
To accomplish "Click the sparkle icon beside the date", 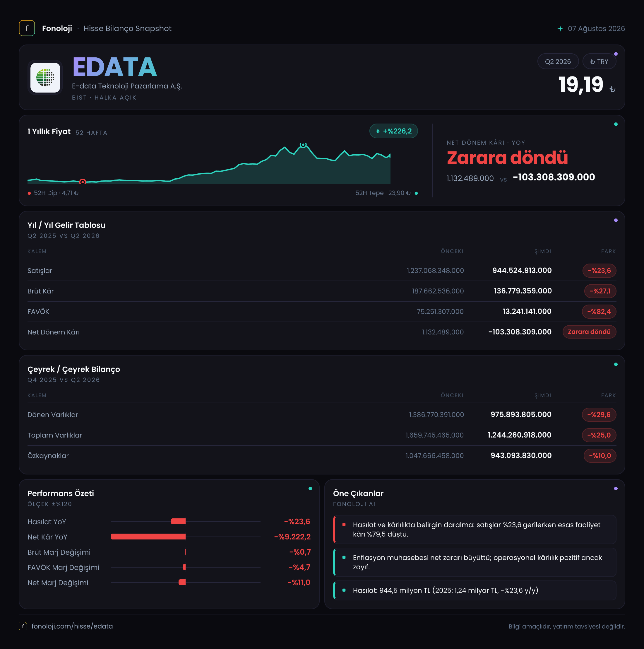I will click(x=560, y=28).
